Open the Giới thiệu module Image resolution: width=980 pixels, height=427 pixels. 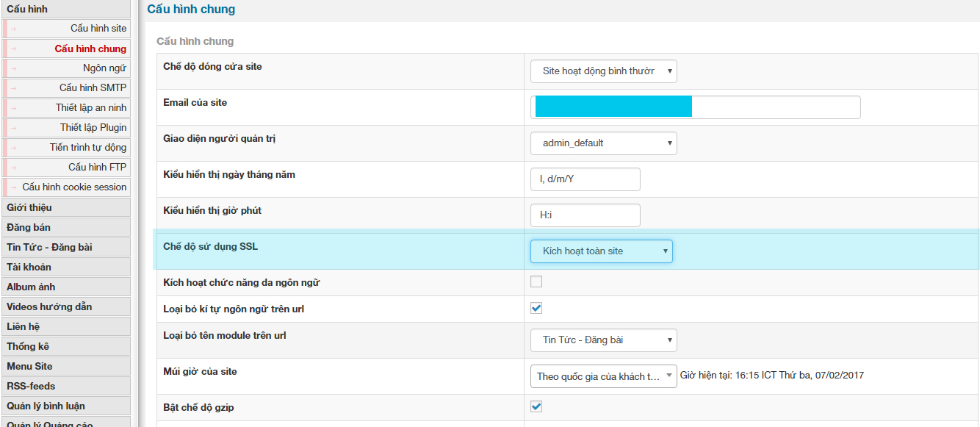pos(65,207)
